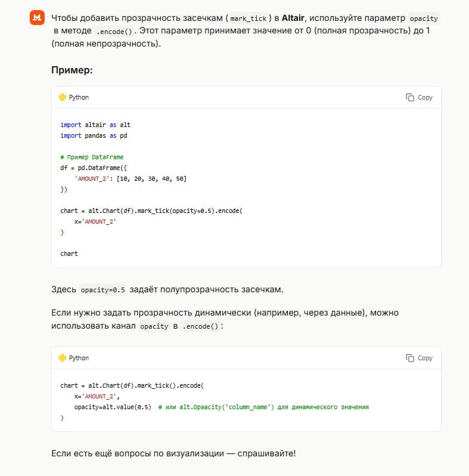
Task: Click the 'import altair as alt' code line
Action: [x=95, y=125]
